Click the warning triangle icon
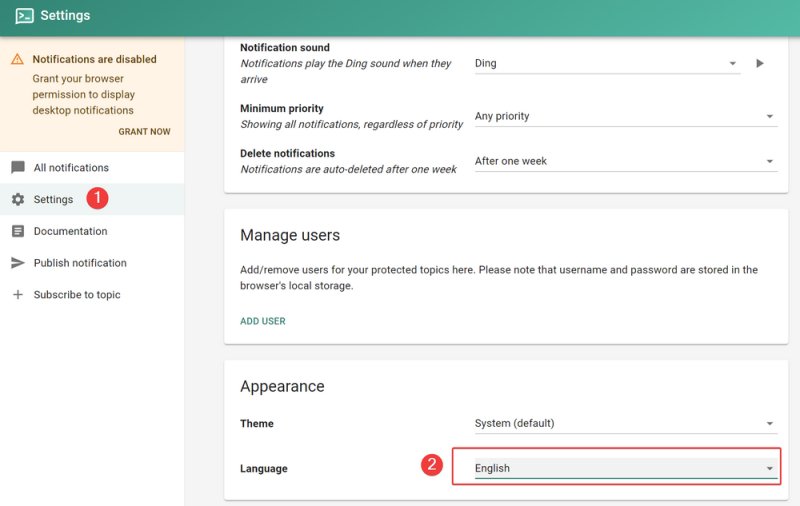Viewport: 800px width, 506px height. pos(17,59)
